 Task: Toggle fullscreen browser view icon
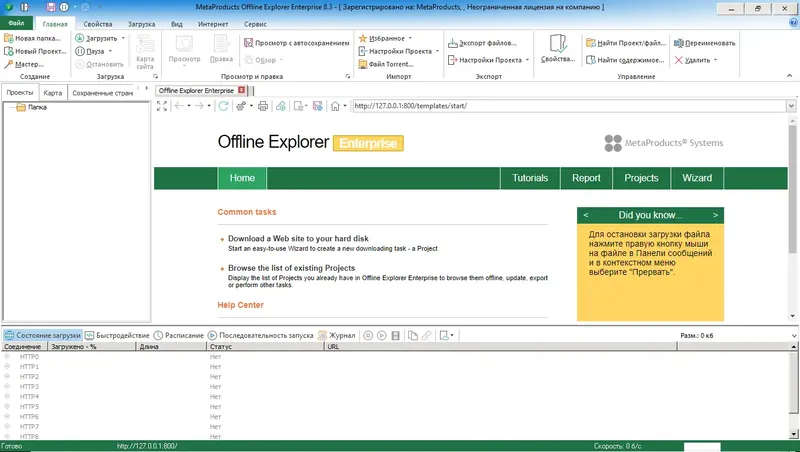tap(162, 106)
